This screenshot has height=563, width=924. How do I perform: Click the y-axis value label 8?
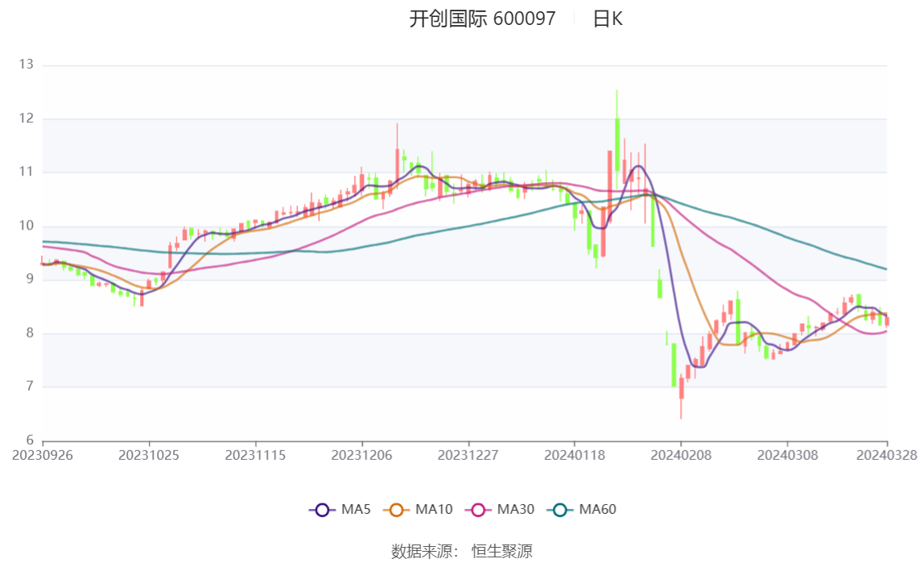pyautogui.click(x=30, y=333)
